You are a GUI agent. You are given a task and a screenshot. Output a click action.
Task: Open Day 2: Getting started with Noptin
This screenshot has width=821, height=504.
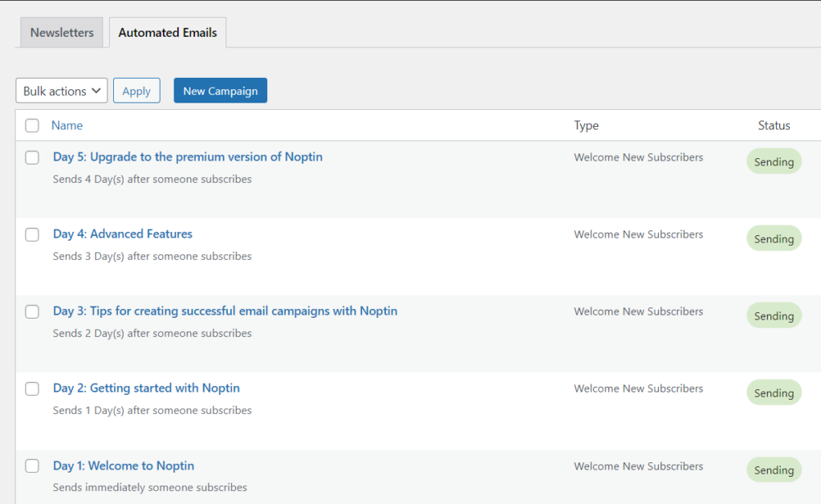pyautogui.click(x=146, y=388)
